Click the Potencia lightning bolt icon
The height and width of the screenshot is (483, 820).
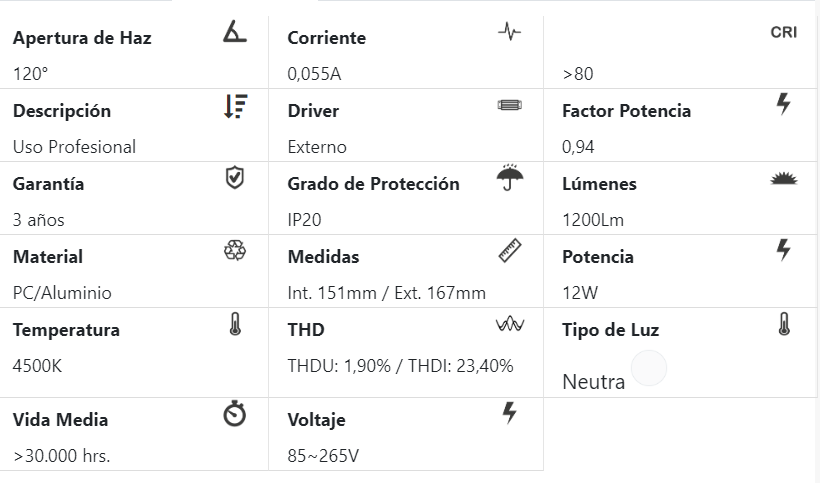(x=784, y=250)
